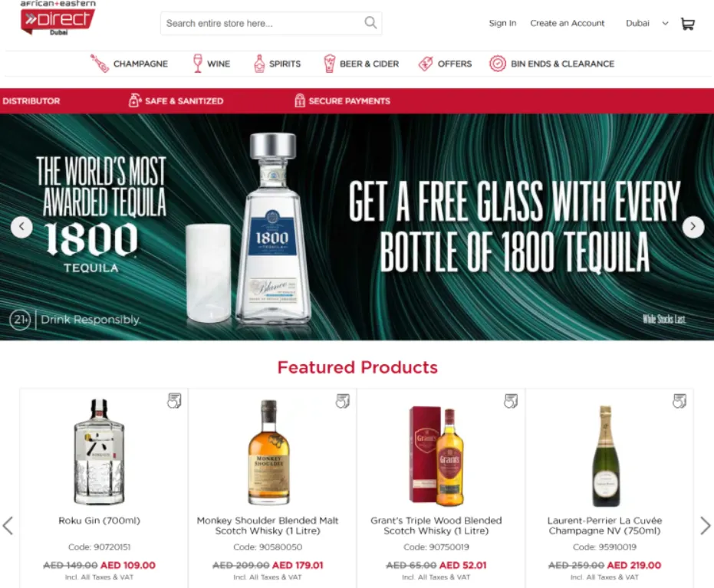Open the Spirits menu
Screen dimensions: 714x588
[x=277, y=64]
